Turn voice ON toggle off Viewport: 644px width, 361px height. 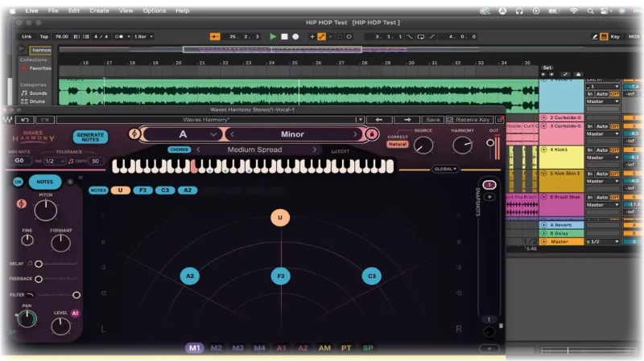coord(18,182)
